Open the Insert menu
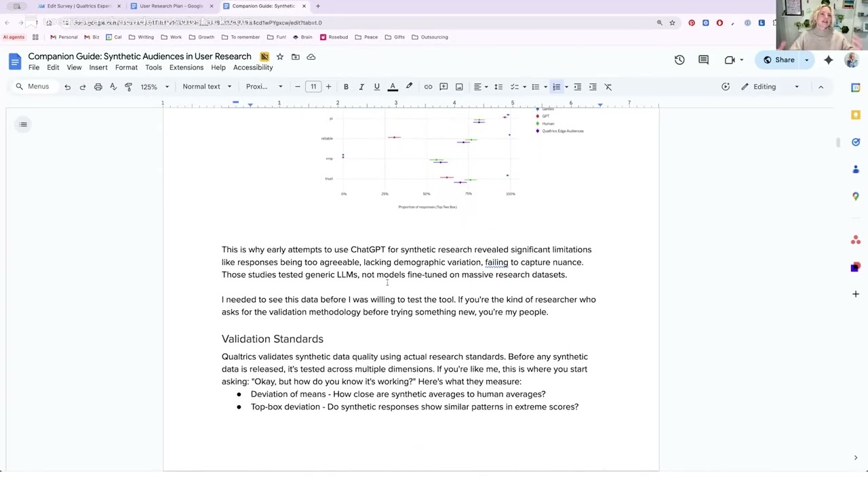This screenshot has height=488, width=868. click(98, 68)
